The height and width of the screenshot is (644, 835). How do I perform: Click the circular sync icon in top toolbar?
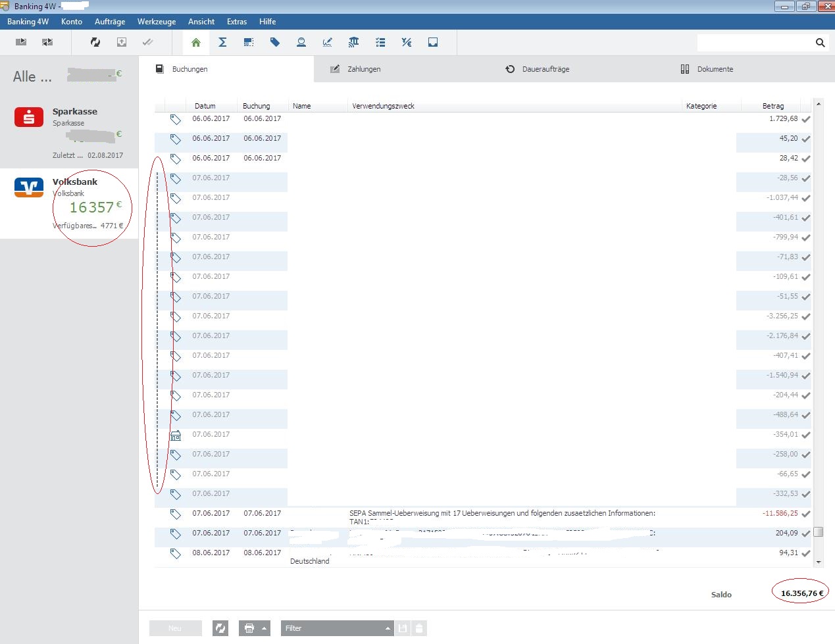click(95, 42)
